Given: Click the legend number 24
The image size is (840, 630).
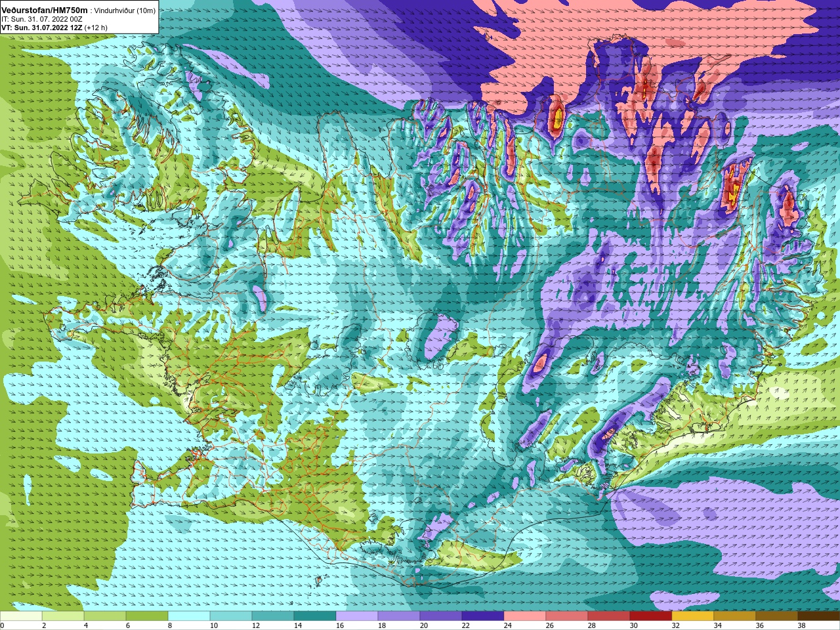Looking at the screenshot, I should (507, 625).
